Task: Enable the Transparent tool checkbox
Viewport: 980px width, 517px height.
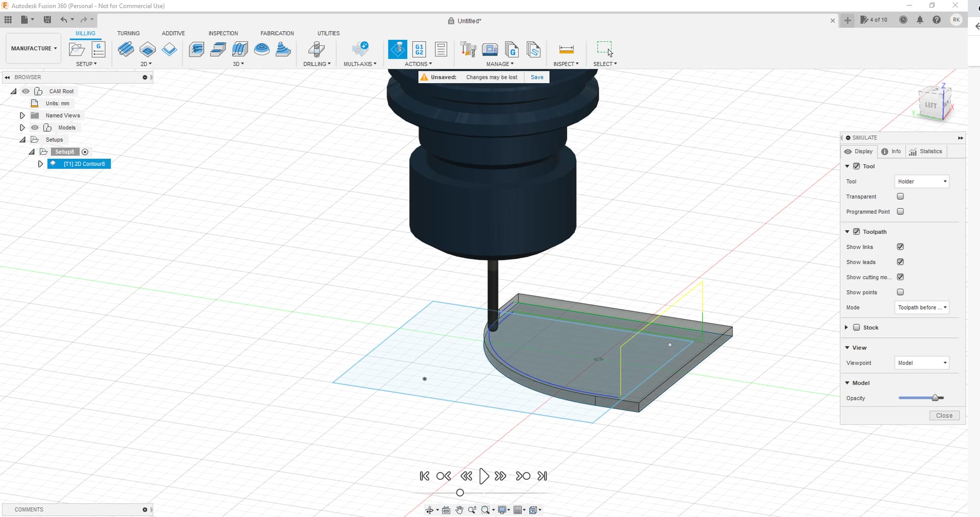Action: (x=900, y=196)
